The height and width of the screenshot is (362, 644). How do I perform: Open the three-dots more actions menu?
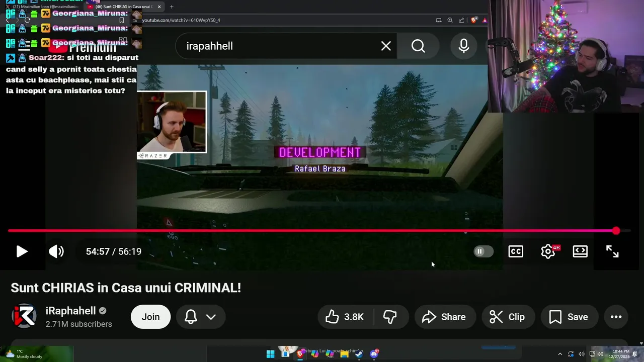(x=616, y=317)
